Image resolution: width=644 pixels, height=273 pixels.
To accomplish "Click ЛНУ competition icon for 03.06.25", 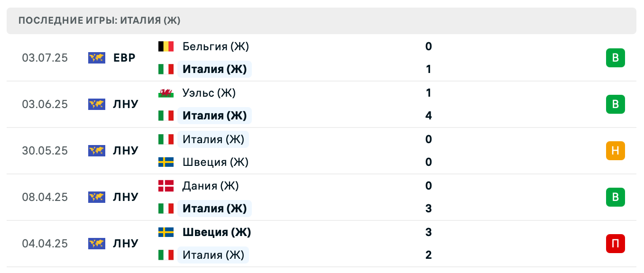I will (x=97, y=104).
